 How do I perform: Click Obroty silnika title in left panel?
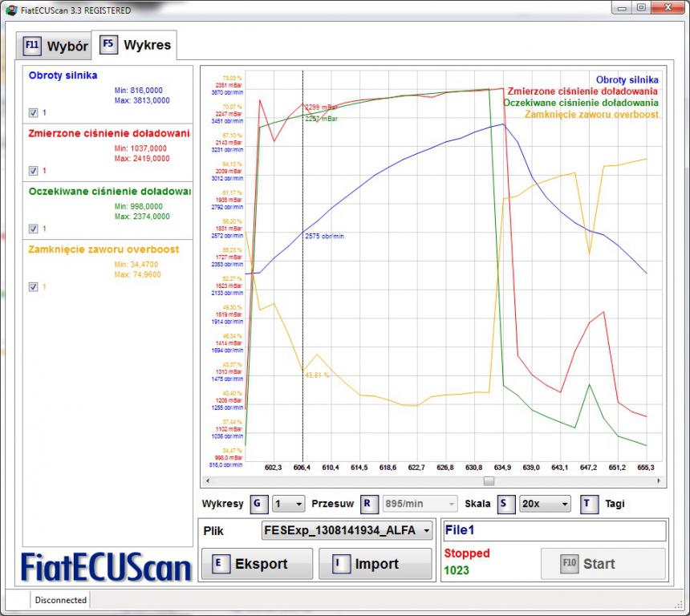click(x=63, y=75)
